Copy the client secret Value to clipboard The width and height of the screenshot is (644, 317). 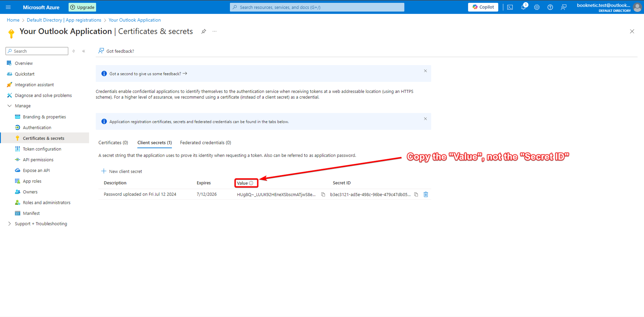[x=323, y=195]
